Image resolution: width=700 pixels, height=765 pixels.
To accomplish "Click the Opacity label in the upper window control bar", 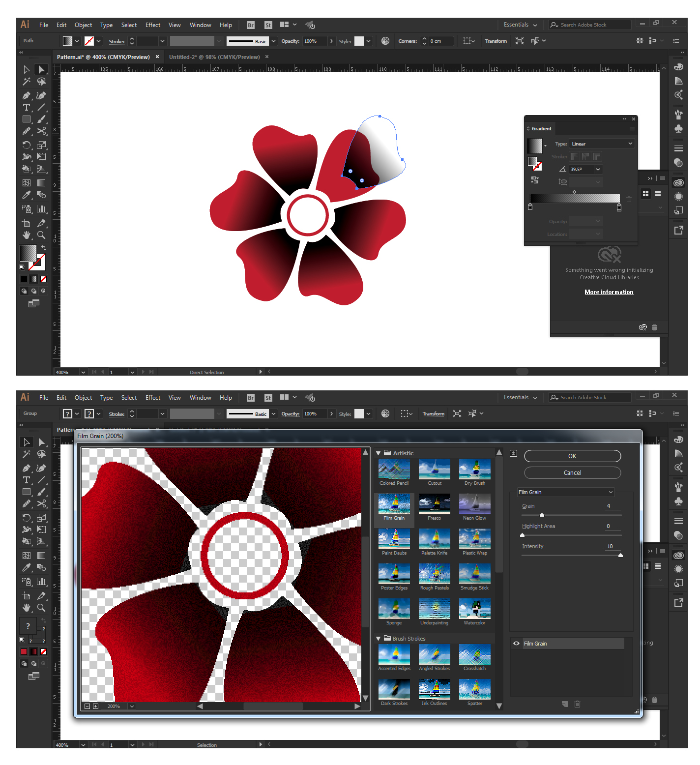I will 291,41.
